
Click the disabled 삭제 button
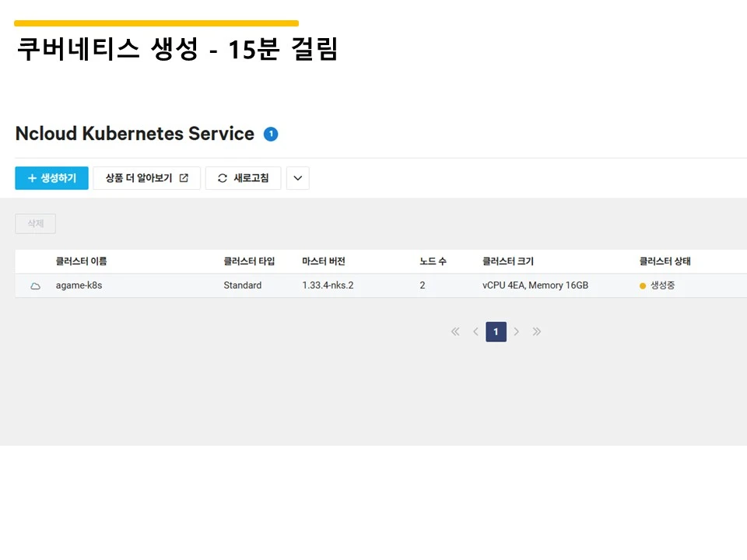[35, 223]
